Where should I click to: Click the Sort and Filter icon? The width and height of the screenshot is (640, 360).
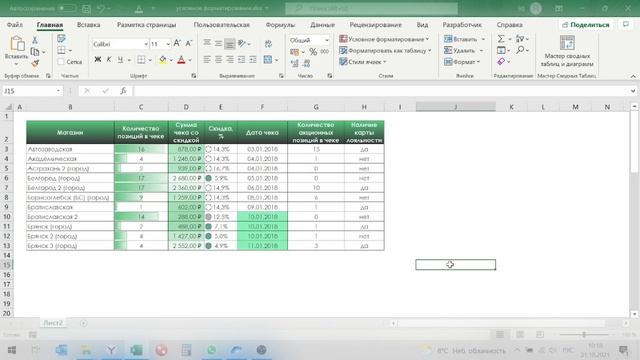click(x=520, y=39)
